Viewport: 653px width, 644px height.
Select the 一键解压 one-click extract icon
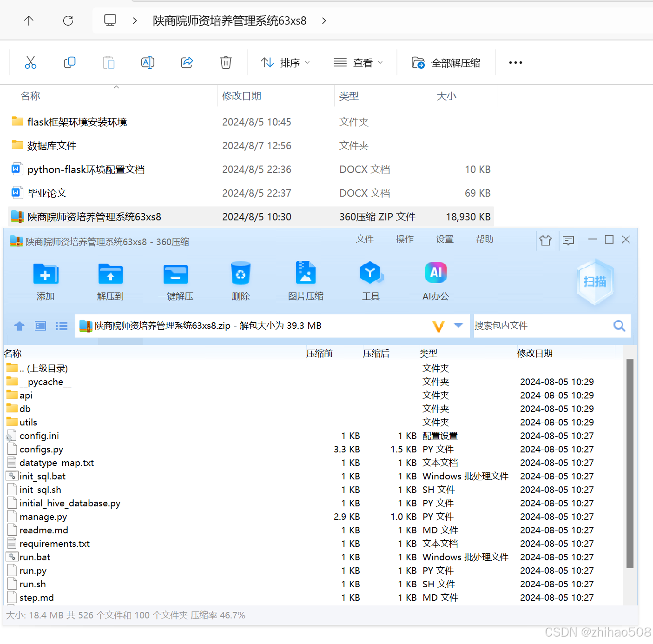[x=175, y=279]
